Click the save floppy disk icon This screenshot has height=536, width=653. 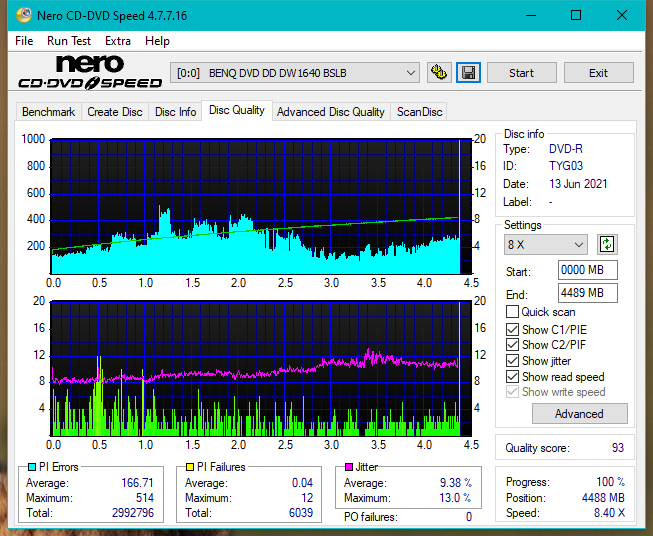(x=469, y=73)
